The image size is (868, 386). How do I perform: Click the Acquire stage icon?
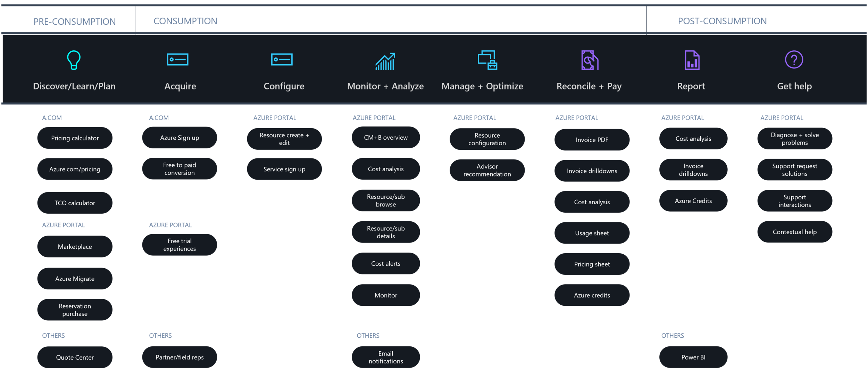tap(177, 59)
